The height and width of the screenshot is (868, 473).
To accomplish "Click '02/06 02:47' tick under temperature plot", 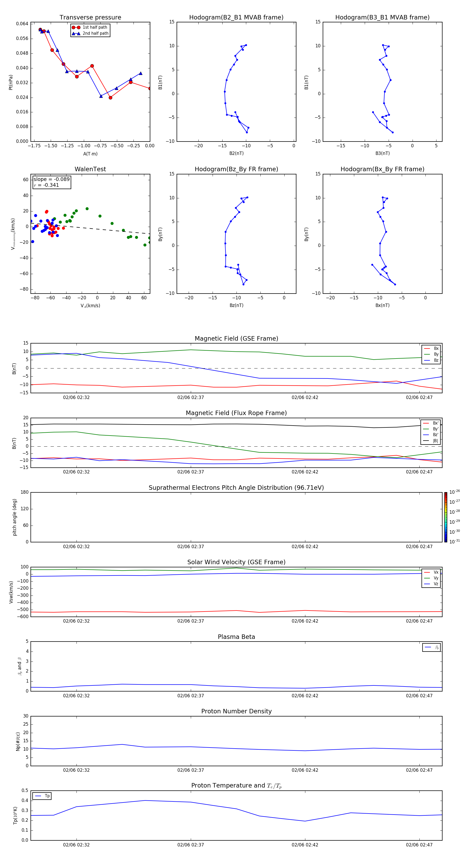I will point(419,845).
